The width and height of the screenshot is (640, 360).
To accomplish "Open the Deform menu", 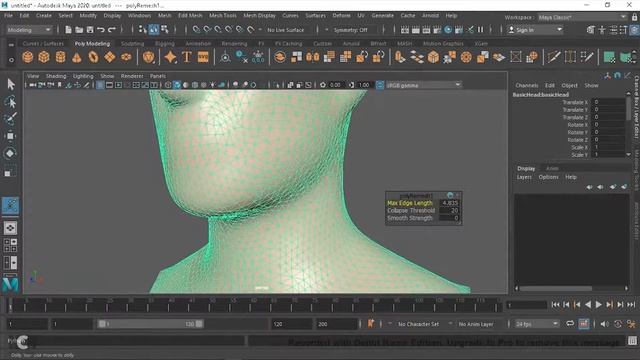I will [x=341, y=16].
